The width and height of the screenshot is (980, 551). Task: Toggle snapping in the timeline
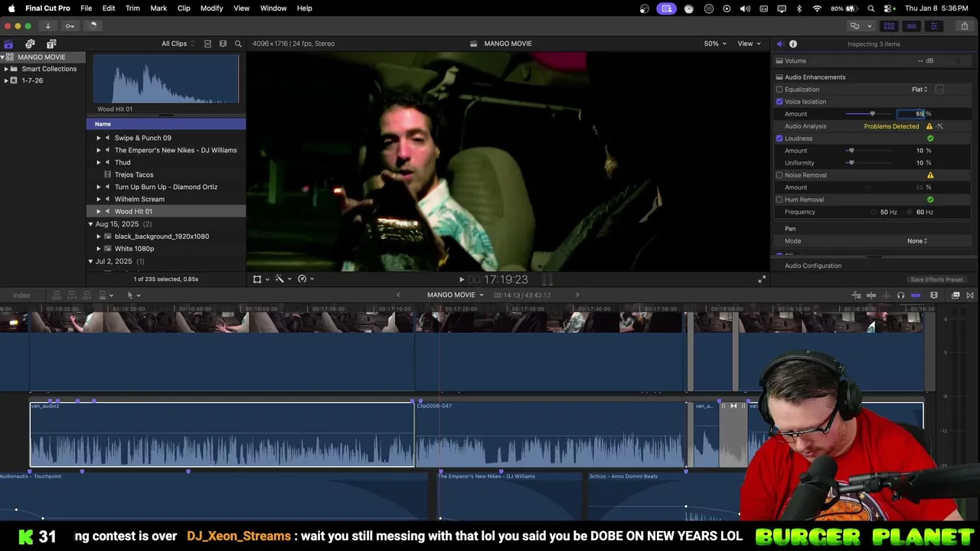point(915,295)
